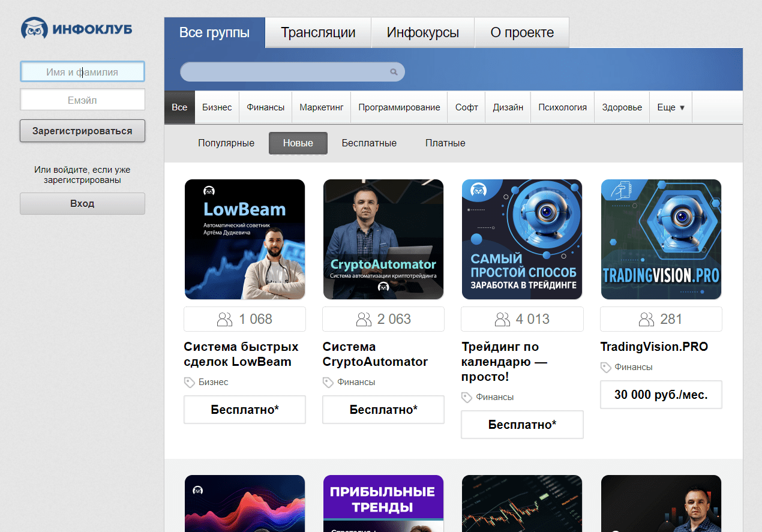This screenshot has width=762, height=532.
Task: Click Бизнес tag on LowBeam card
Action: click(x=214, y=382)
